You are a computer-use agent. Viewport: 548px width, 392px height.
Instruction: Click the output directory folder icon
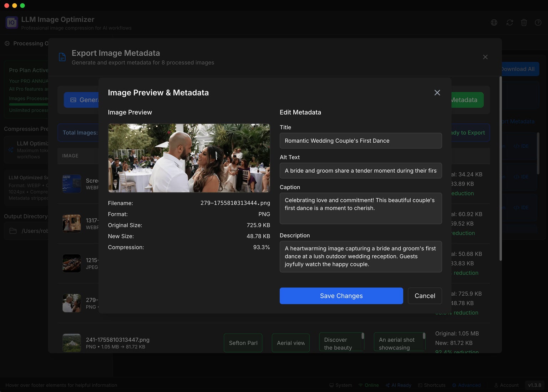[x=13, y=231]
